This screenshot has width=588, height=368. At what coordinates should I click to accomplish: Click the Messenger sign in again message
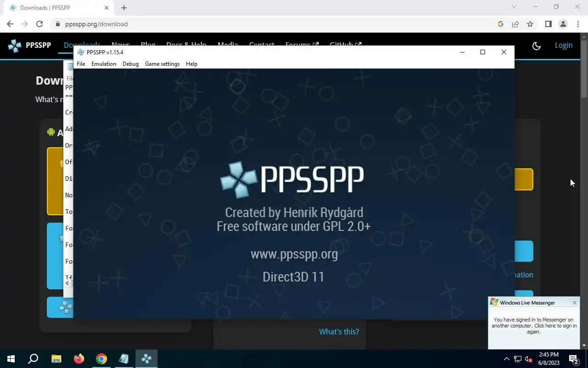[534, 325]
